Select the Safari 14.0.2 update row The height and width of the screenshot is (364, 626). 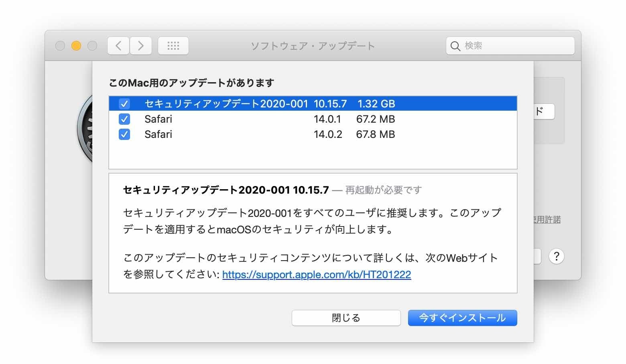[313, 134]
